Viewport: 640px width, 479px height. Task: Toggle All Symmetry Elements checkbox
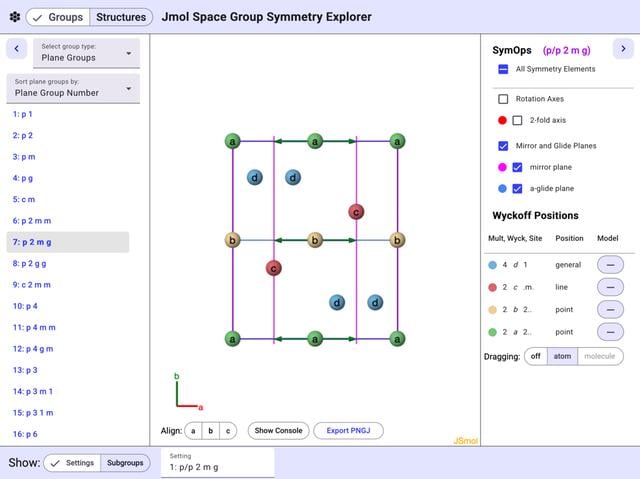coord(503,69)
